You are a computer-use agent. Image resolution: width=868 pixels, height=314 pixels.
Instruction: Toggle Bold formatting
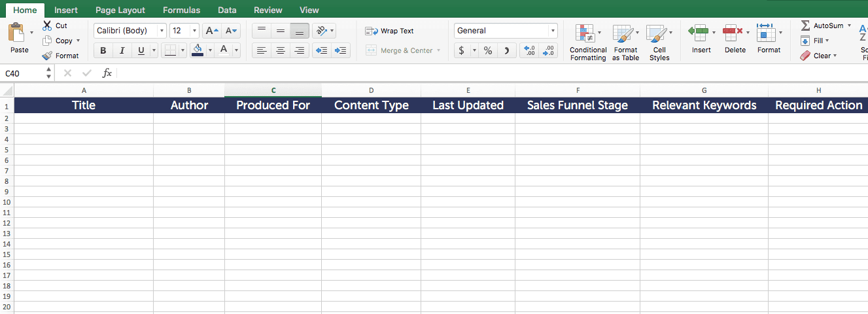pyautogui.click(x=103, y=50)
